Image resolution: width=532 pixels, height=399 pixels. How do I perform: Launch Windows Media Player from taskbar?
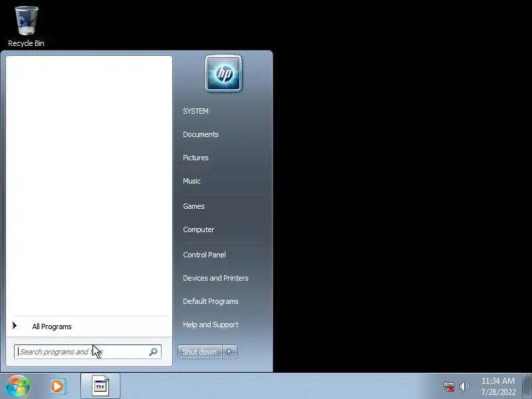(x=59, y=386)
